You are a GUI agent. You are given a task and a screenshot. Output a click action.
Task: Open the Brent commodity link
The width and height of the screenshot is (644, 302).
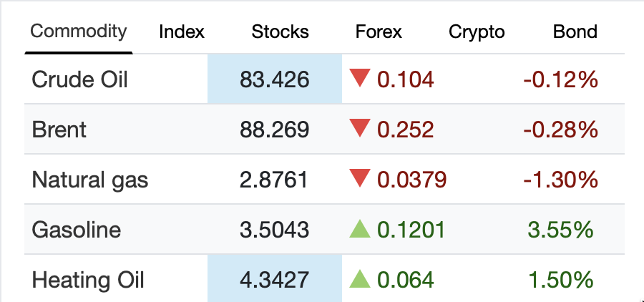coord(59,130)
